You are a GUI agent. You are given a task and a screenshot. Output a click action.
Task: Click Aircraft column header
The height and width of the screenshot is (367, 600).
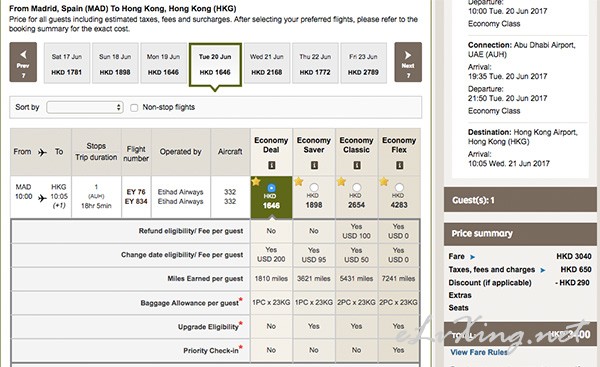[x=230, y=152]
